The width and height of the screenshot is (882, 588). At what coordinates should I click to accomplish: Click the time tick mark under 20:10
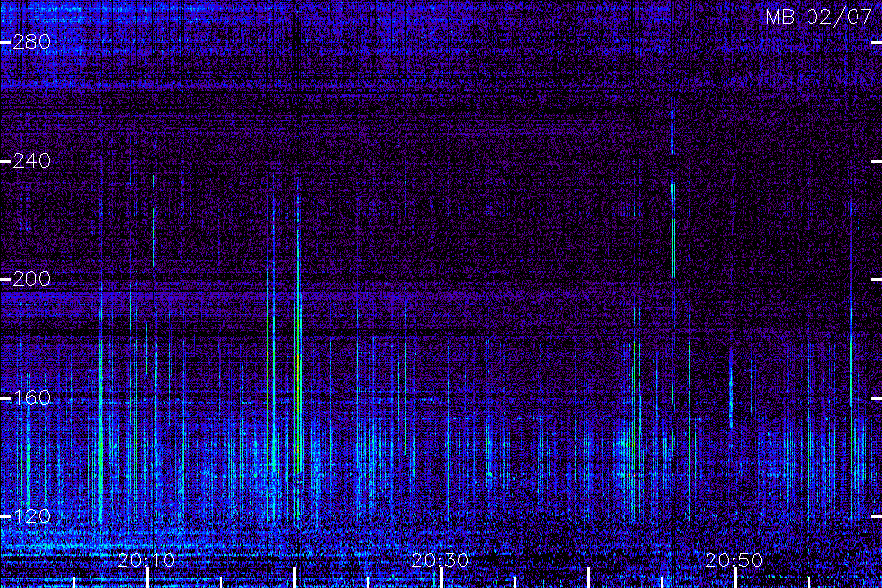pos(147,578)
